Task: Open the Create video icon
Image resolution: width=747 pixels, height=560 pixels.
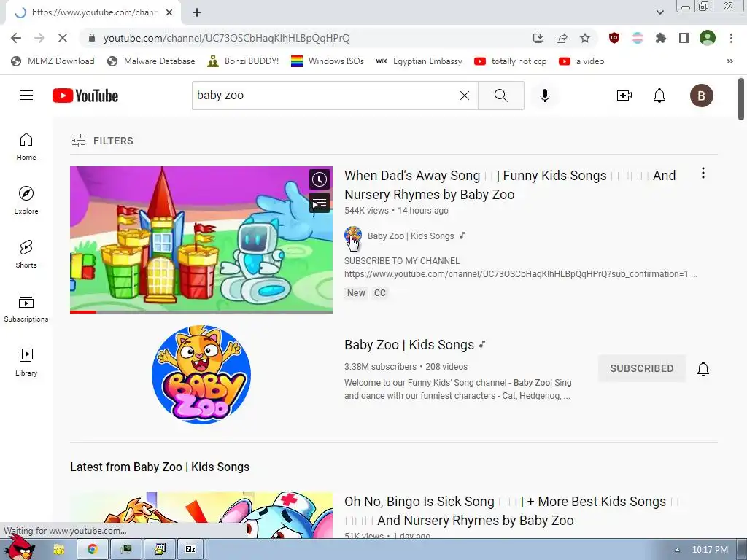Action: point(624,96)
